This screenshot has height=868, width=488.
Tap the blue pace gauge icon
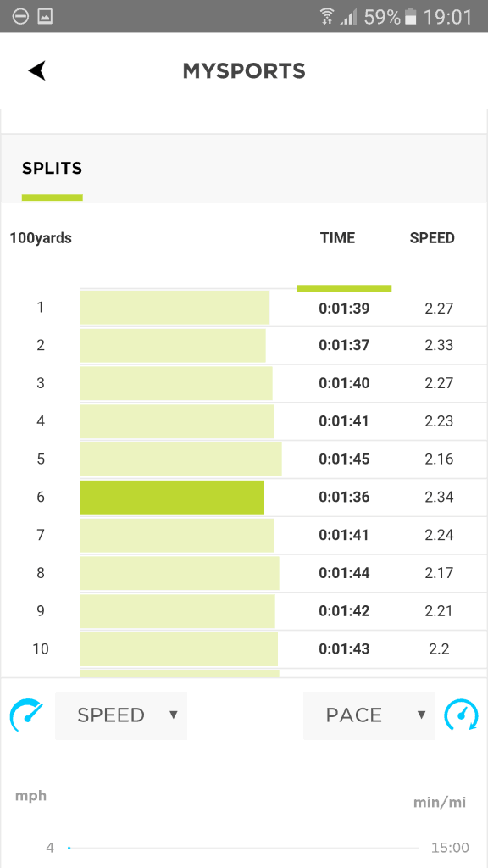click(x=462, y=715)
